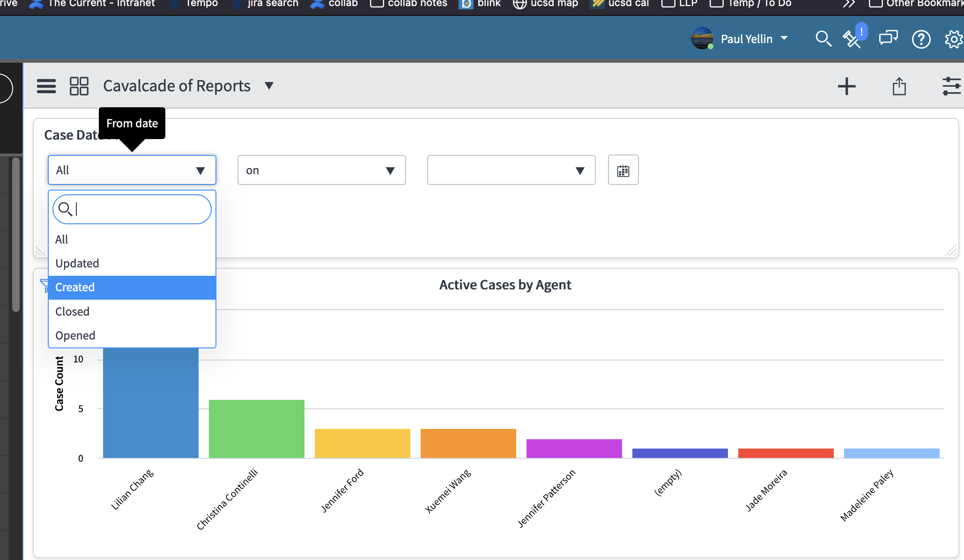Click the indigo (empty) bar
964x560 pixels.
tap(680, 453)
